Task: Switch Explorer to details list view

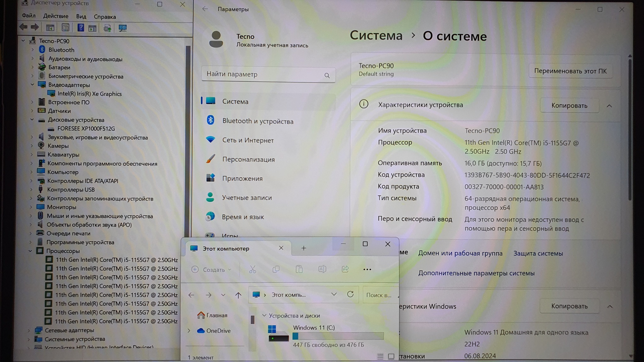Action: [380, 356]
